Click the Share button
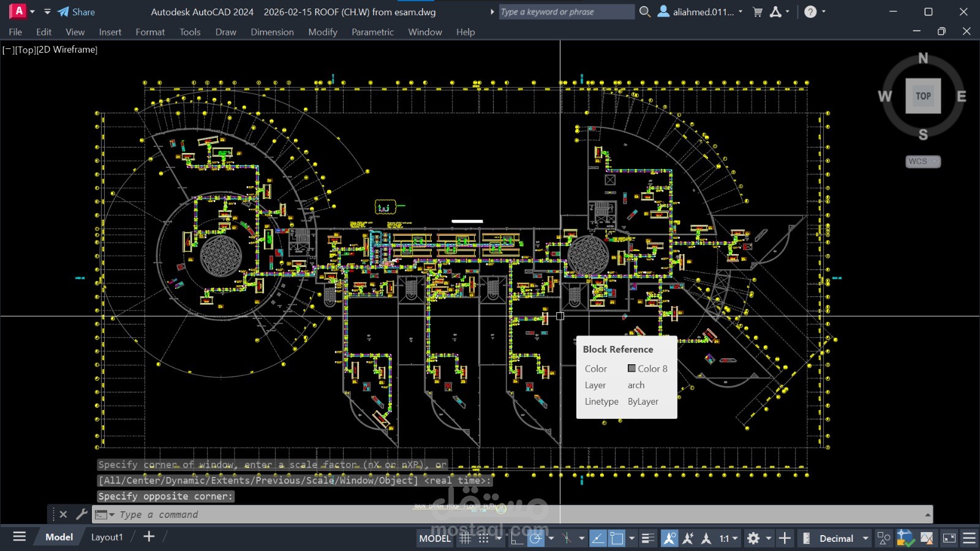Image resolution: width=980 pixels, height=551 pixels. 77,12
